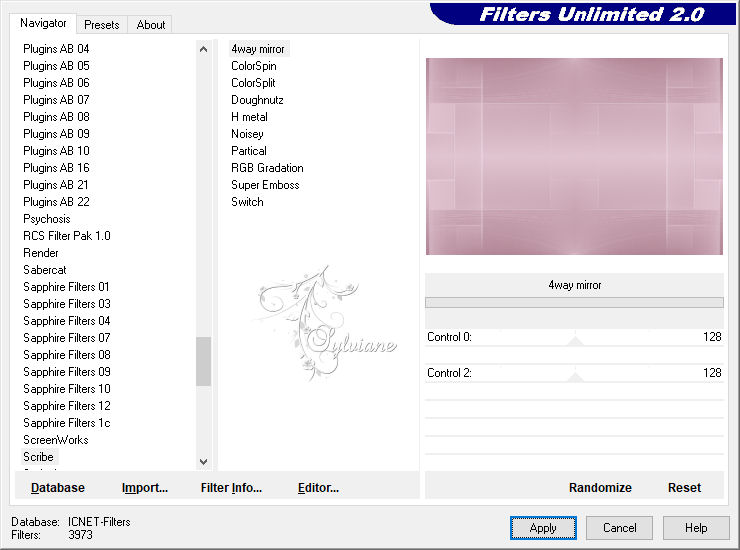Select Sapphire Filters 01
This screenshot has height=550, width=740.
(66, 287)
